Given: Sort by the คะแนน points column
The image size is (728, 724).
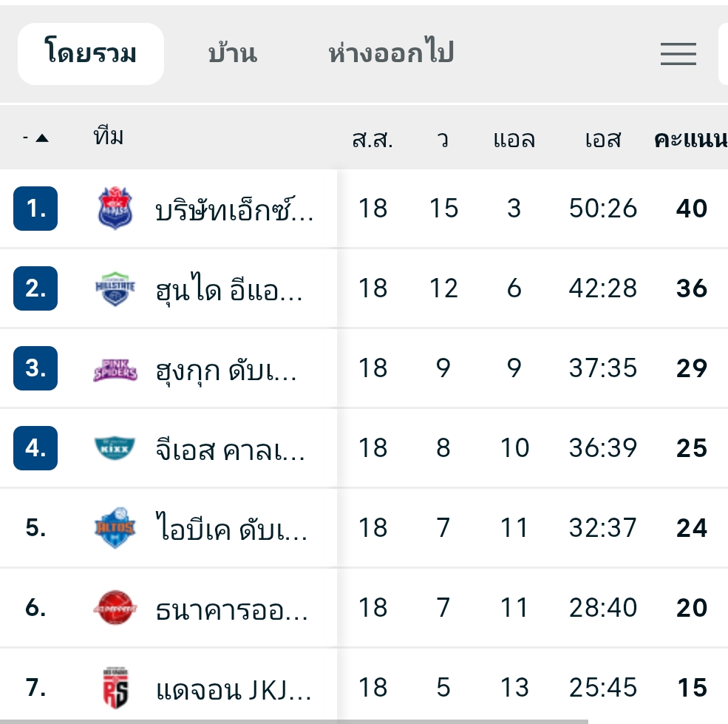Looking at the screenshot, I should 690,139.
